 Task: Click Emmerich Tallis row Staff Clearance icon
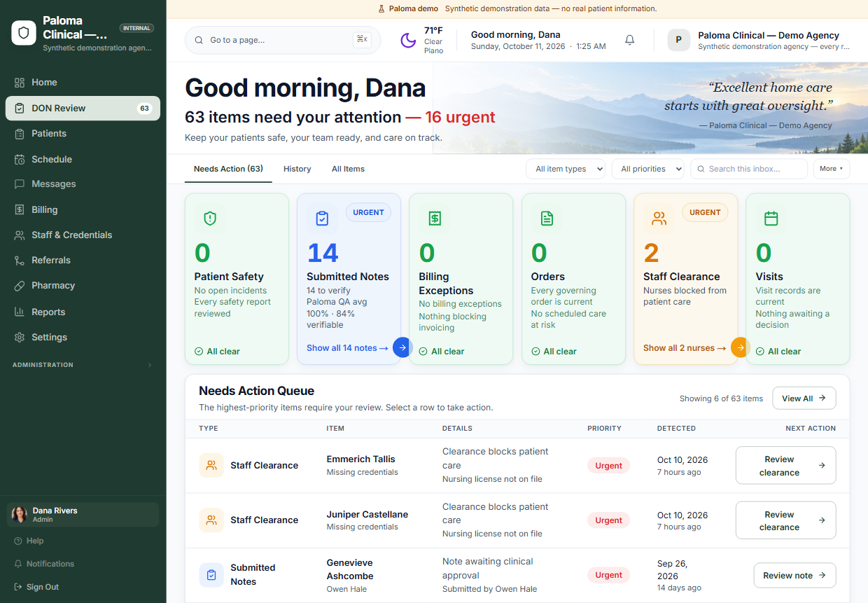tap(211, 465)
